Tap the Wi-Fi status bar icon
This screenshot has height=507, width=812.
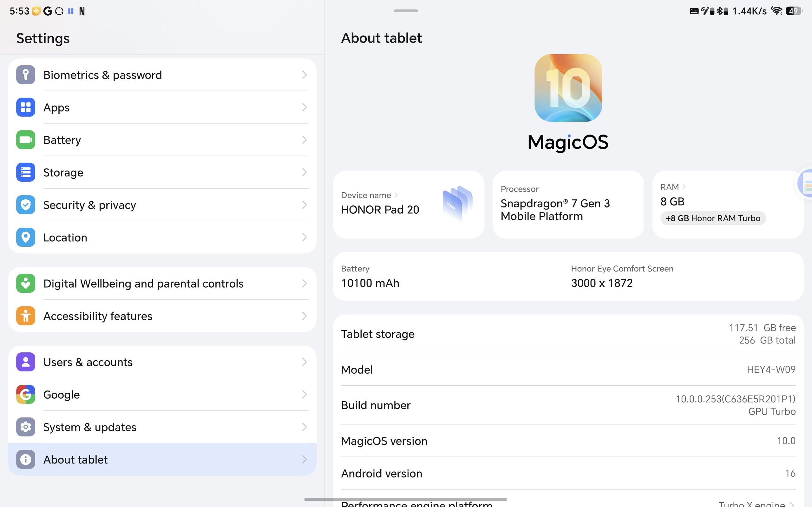coord(776,11)
